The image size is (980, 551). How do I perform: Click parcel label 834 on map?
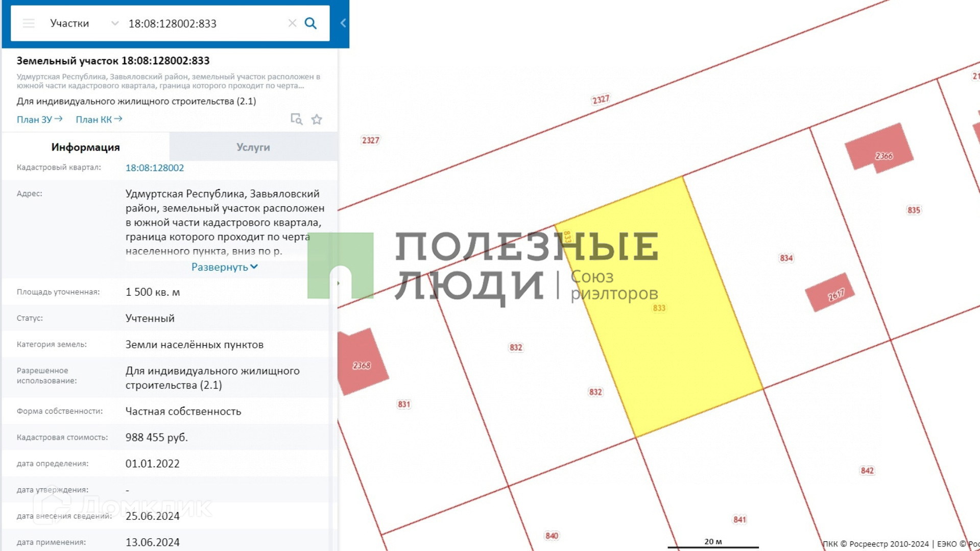pyautogui.click(x=786, y=258)
